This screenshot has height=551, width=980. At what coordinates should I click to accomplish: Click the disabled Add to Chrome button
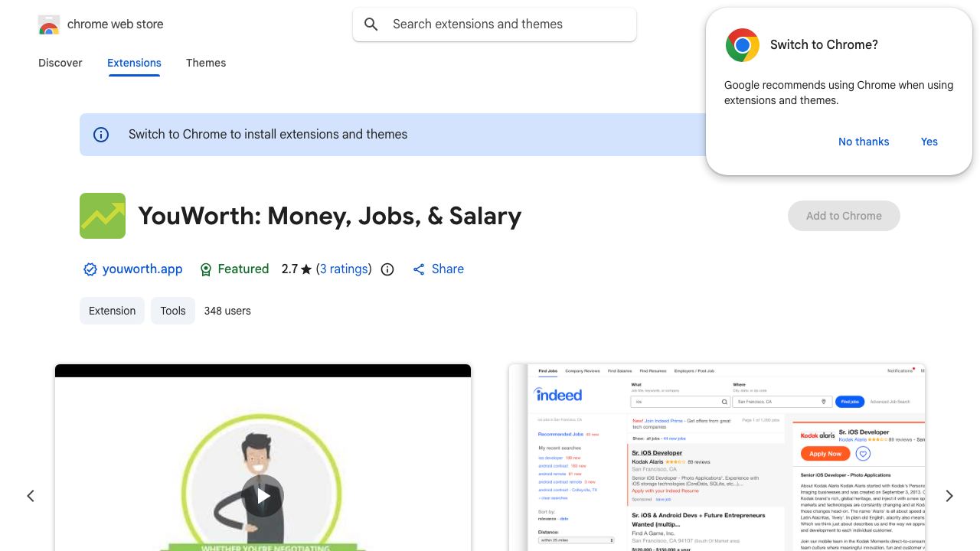[x=844, y=216]
